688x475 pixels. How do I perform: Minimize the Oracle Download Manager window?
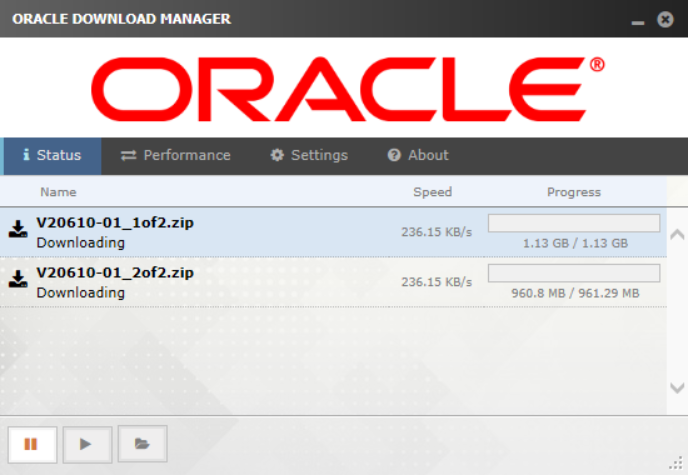coord(638,22)
